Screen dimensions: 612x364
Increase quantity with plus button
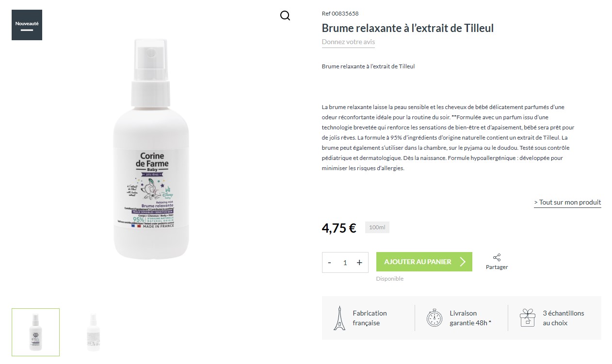point(359,262)
